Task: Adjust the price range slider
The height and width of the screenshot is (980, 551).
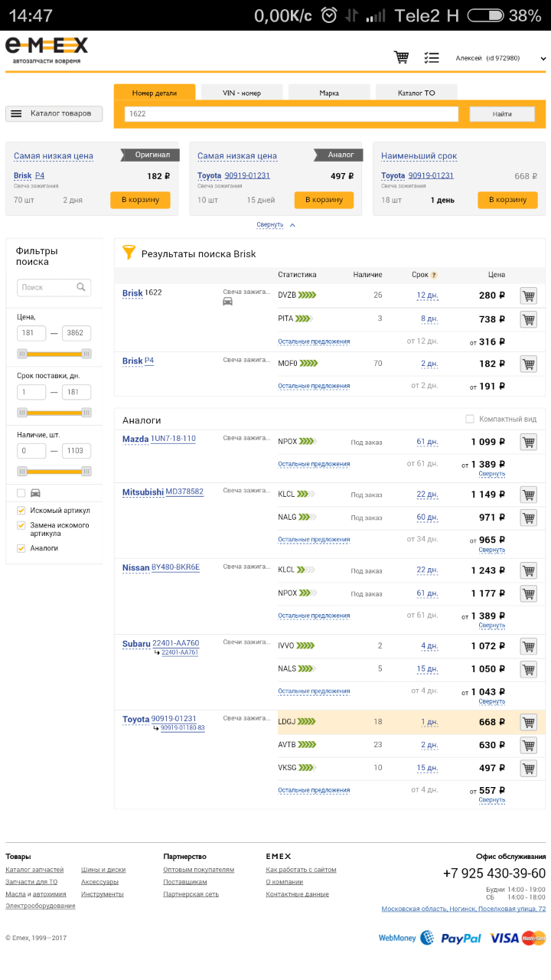Action: tap(54, 354)
